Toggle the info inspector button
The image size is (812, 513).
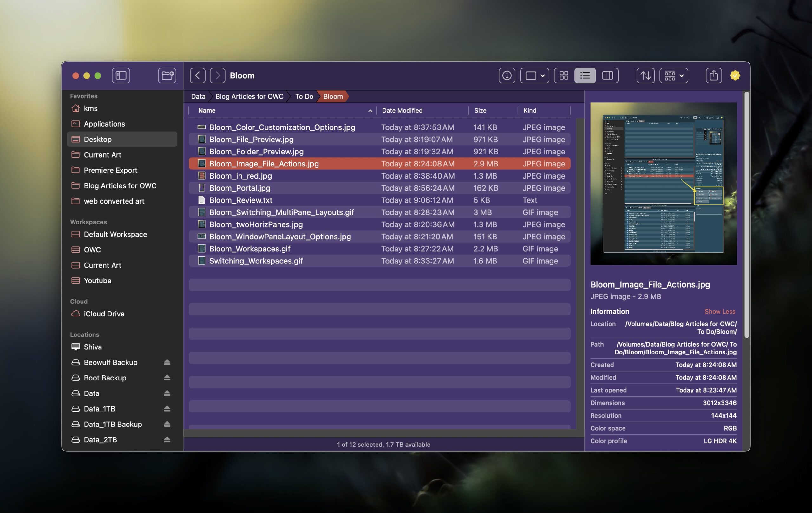pos(507,75)
